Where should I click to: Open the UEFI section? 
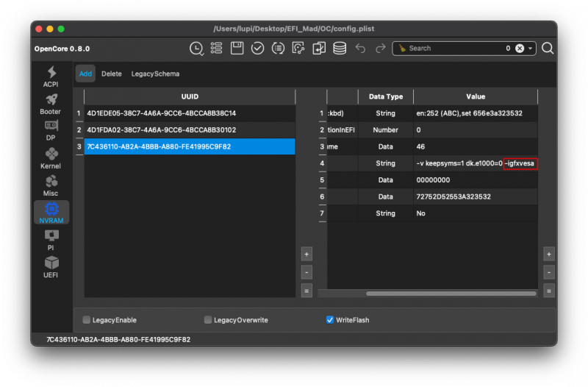pos(51,267)
